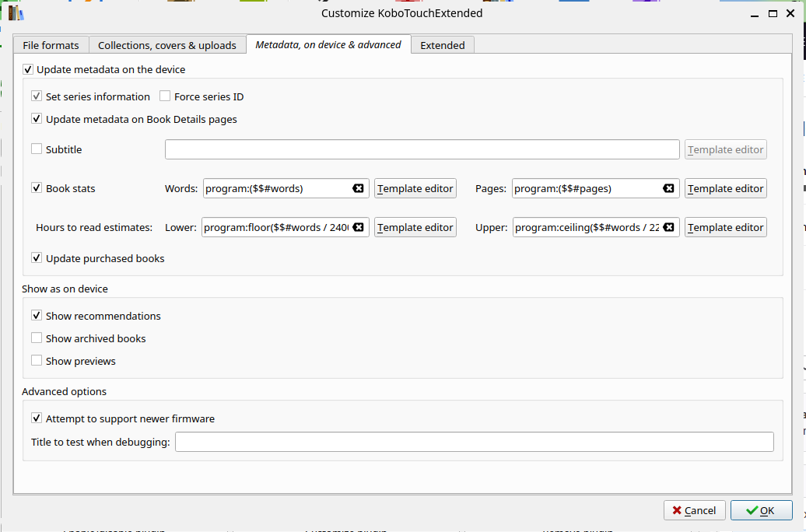Viewport: 806px width, 532px height.
Task: Maximize the Customize KoboTouchExtended window
Action: click(773, 14)
